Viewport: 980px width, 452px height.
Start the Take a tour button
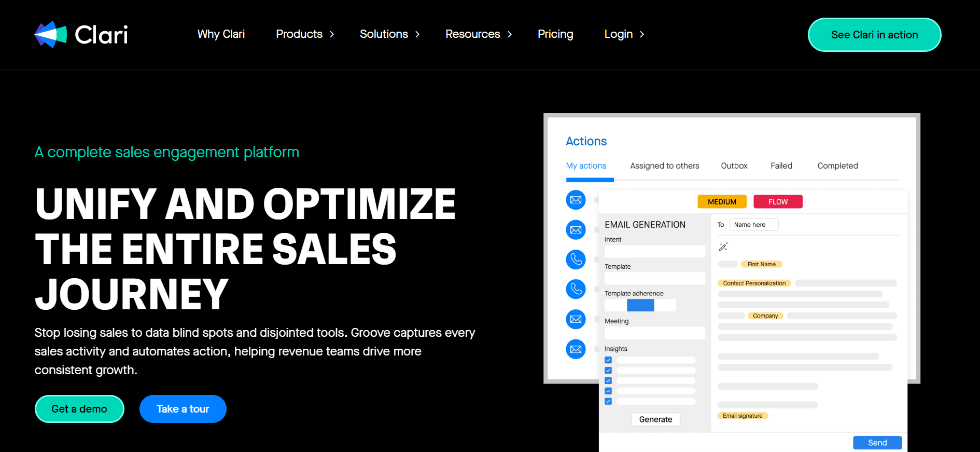(x=183, y=409)
